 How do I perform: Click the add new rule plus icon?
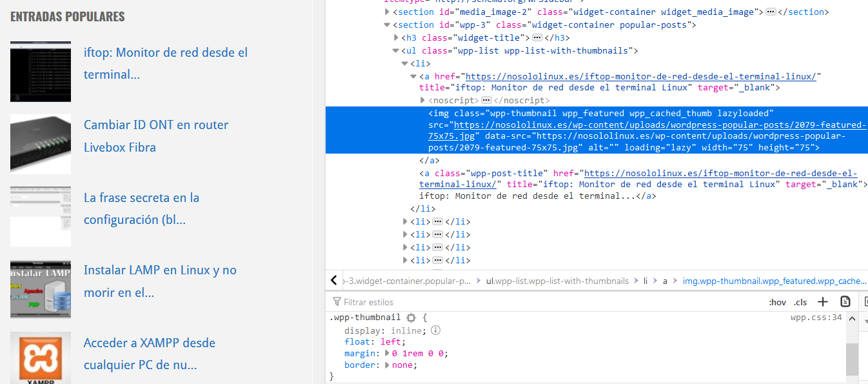coord(822,302)
